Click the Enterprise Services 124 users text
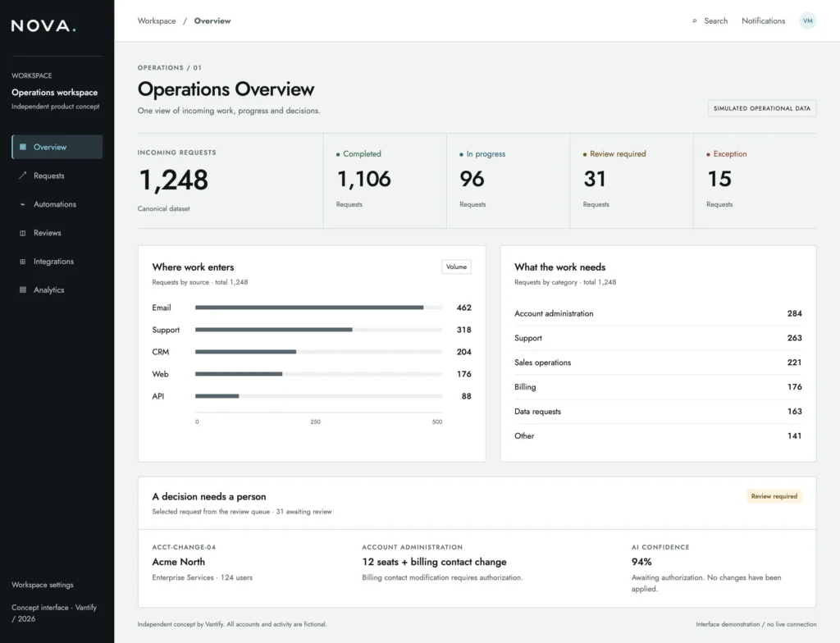840x643 pixels. tap(202, 577)
